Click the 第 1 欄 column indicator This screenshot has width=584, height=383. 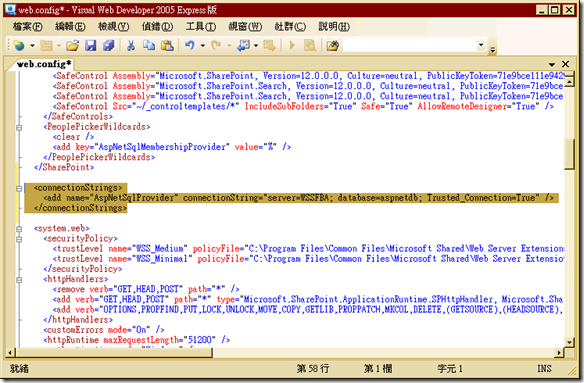[x=378, y=369]
